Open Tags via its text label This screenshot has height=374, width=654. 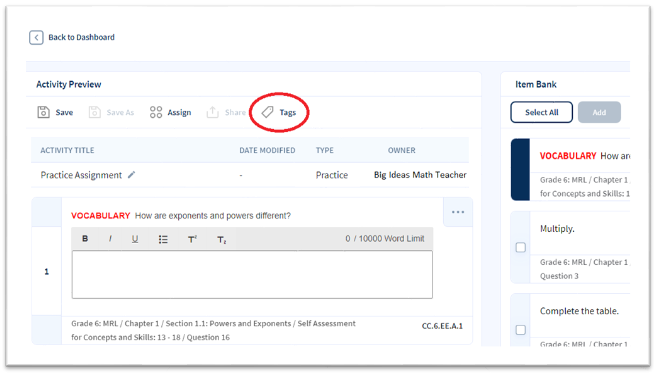(288, 113)
